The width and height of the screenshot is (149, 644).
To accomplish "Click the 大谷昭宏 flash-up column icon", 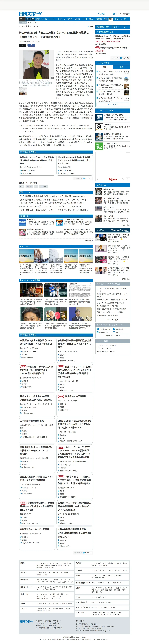I will pos(59,222).
